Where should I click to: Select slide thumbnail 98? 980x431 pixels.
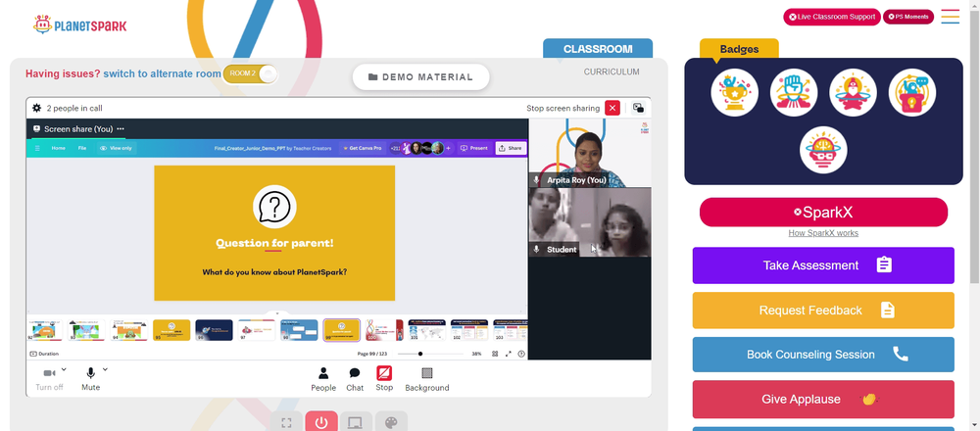[299, 330]
